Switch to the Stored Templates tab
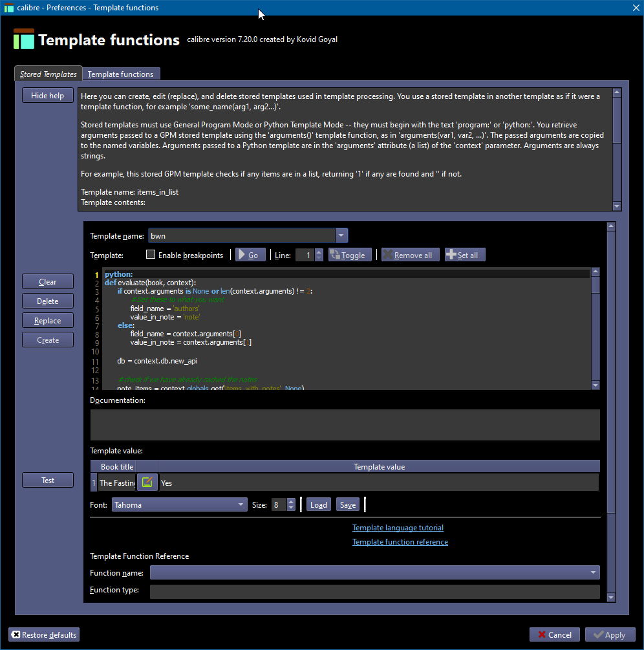Screen dimensions: 644x650 coord(48,74)
